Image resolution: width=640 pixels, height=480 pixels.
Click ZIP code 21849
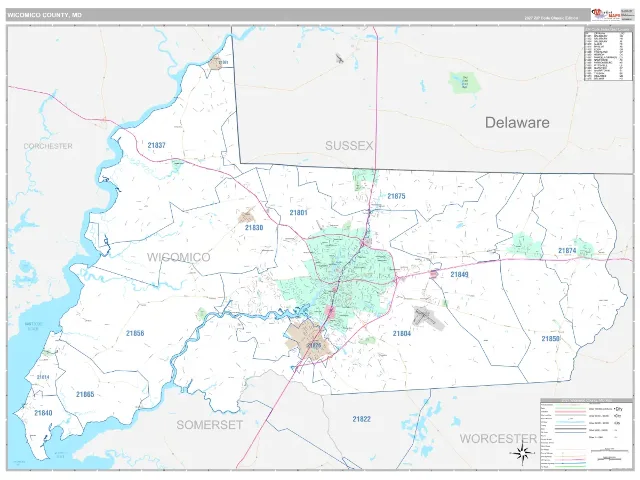click(459, 274)
